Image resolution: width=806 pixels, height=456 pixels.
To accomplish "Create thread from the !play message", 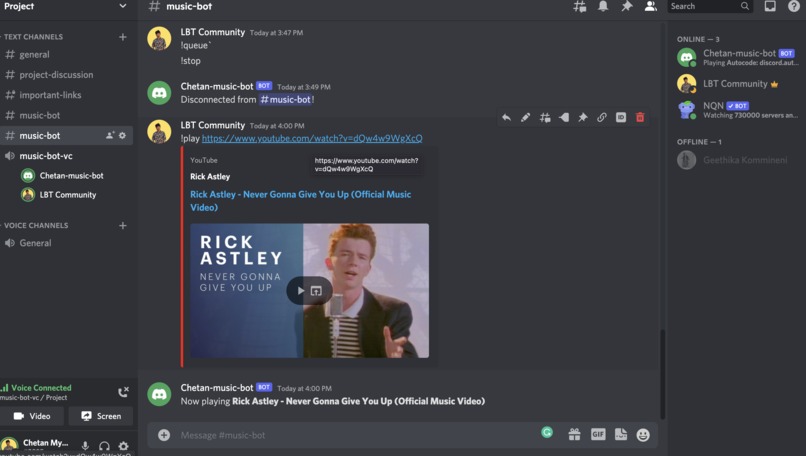I will pyautogui.click(x=545, y=118).
